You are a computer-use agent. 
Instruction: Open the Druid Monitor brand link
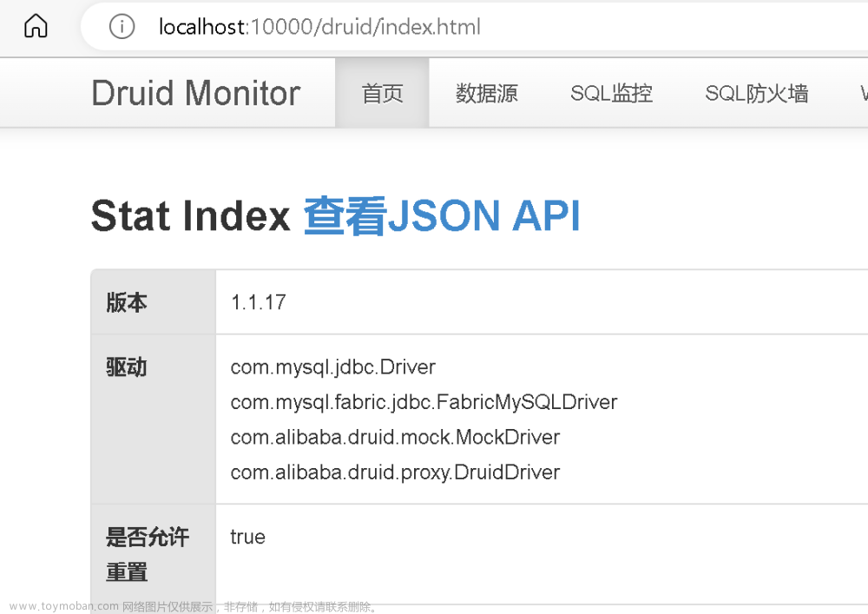(195, 93)
